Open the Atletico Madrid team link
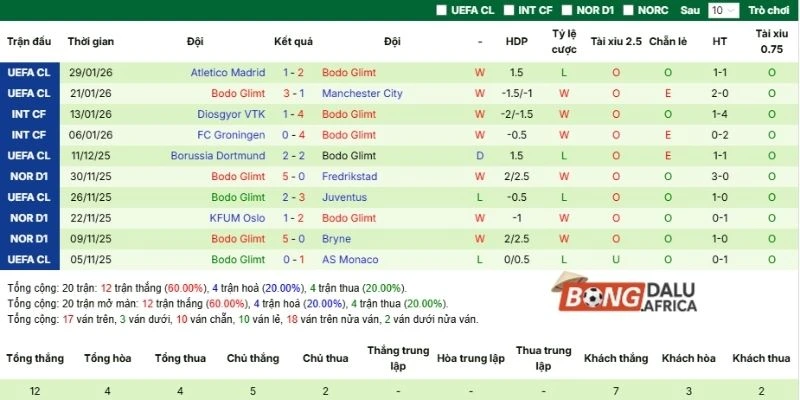Viewport: 800px width, 400px height. [x=229, y=73]
